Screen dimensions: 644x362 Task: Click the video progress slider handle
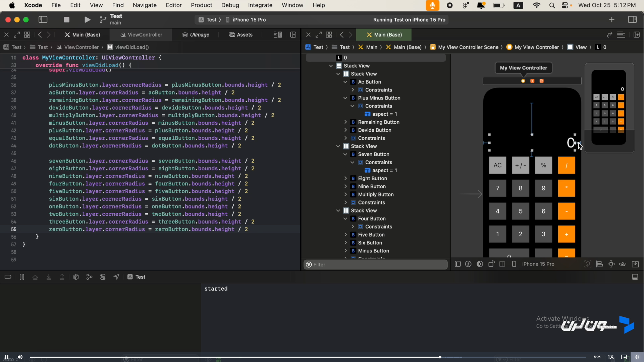point(440,357)
